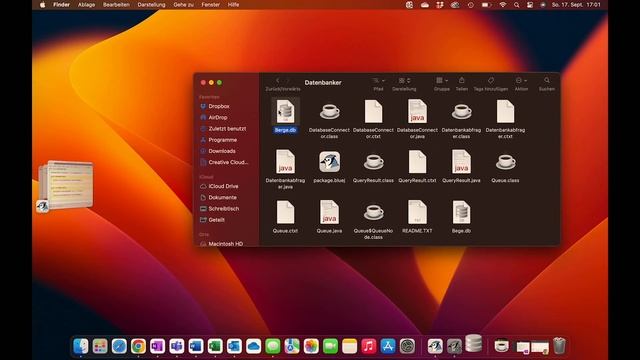Screen dimensions: 640x360
Task: Select the README.TXT file
Action: click(417, 212)
